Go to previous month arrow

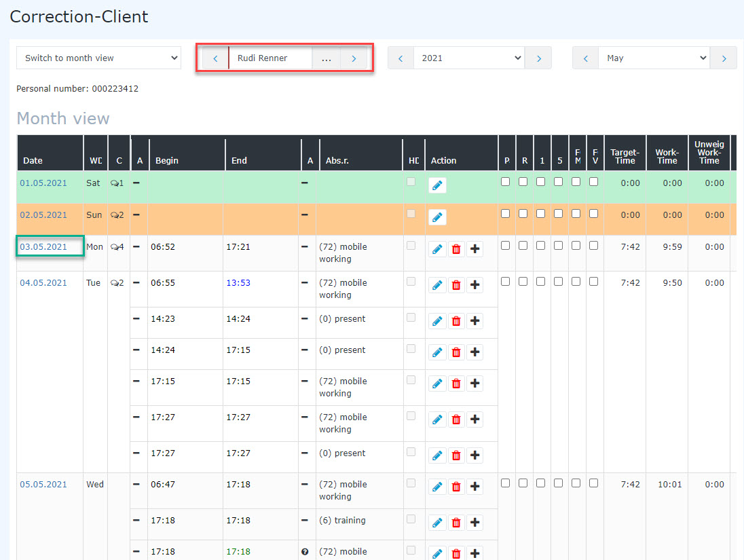[x=586, y=58]
